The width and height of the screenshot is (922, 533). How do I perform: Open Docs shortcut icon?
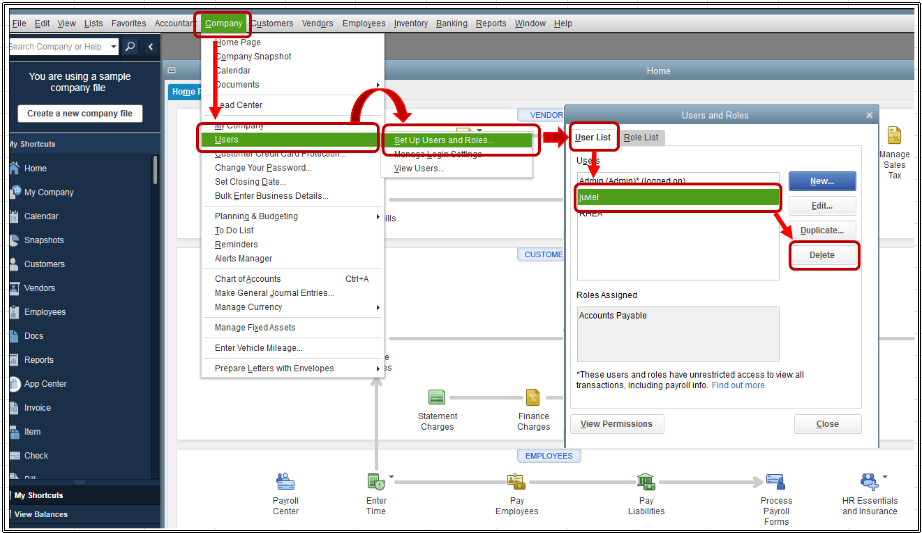tap(14, 336)
